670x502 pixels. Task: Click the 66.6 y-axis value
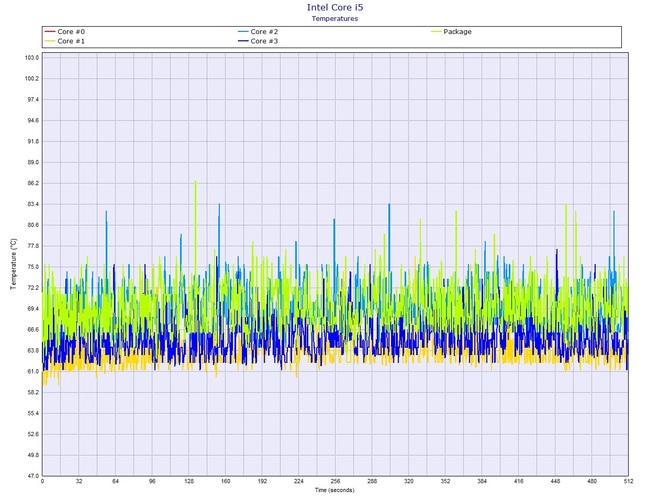33,330
